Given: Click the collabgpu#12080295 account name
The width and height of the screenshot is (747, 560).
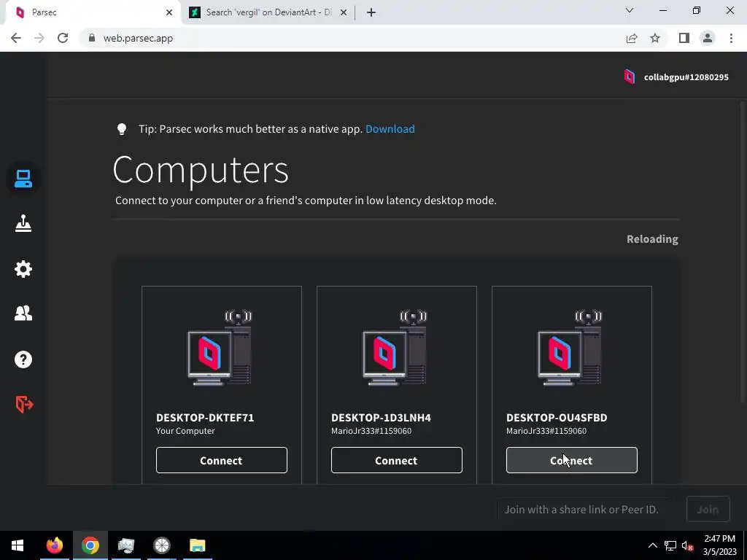Looking at the screenshot, I should 686,77.
